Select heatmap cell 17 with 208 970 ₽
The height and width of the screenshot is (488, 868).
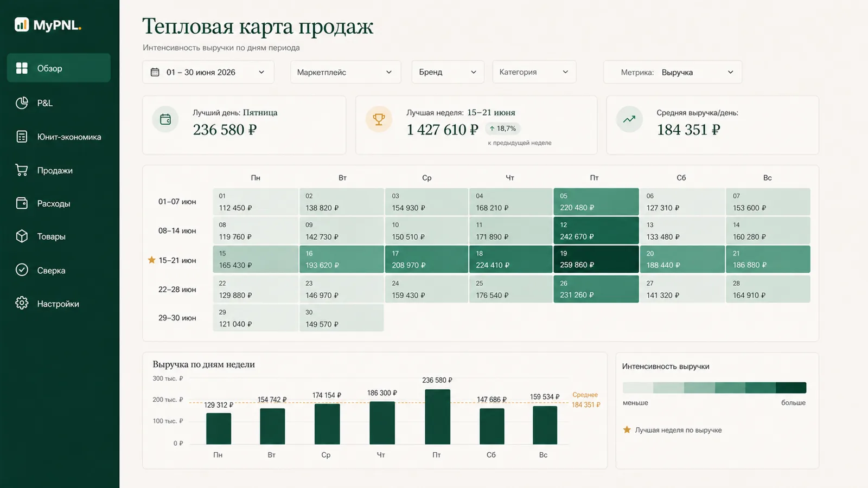click(426, 259)
